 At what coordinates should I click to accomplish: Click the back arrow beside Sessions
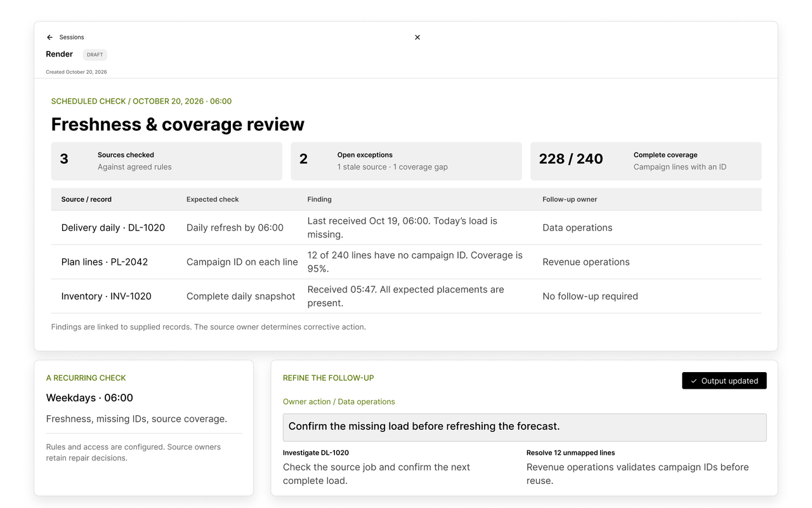coord(50,37)
